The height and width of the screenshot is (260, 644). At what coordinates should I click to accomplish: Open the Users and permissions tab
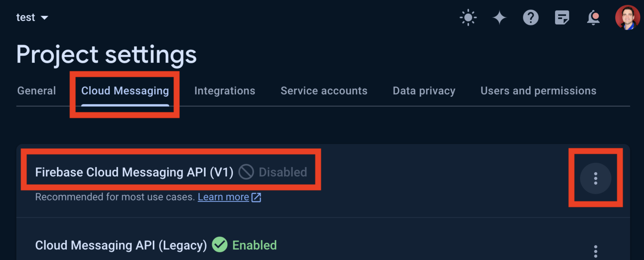point(538,91)
